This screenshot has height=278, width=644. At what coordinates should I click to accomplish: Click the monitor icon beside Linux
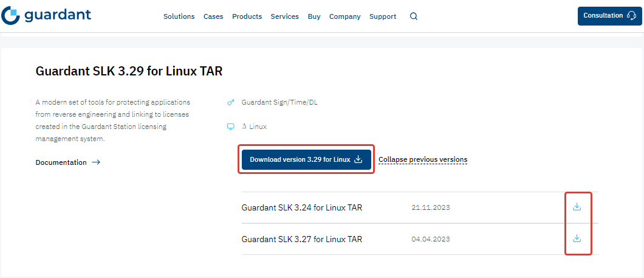(230, 127)
